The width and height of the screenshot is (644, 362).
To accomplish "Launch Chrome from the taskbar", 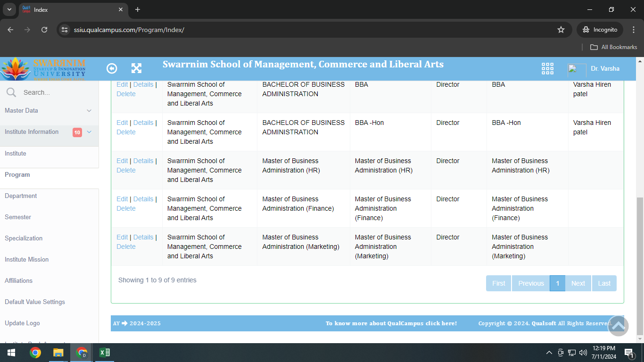I will [35, 353].
